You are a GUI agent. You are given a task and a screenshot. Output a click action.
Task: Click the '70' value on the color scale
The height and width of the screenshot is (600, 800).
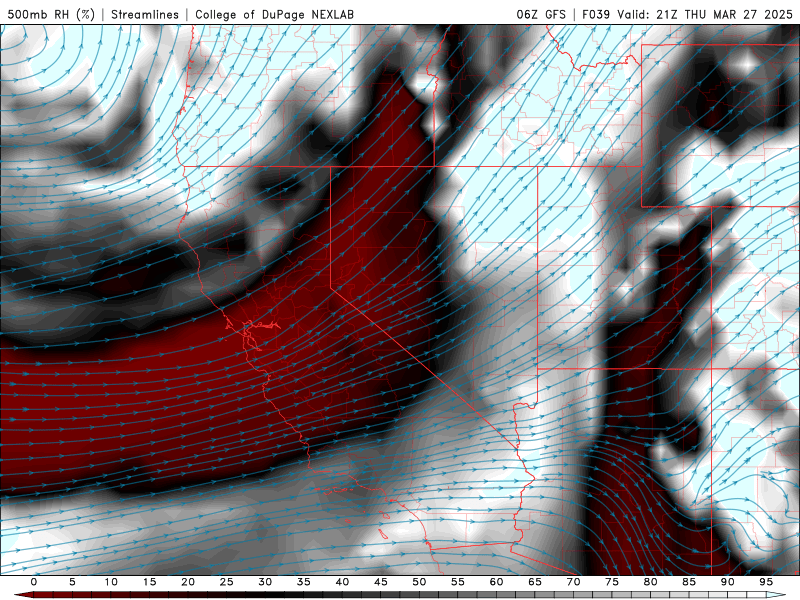pos(573,582)
